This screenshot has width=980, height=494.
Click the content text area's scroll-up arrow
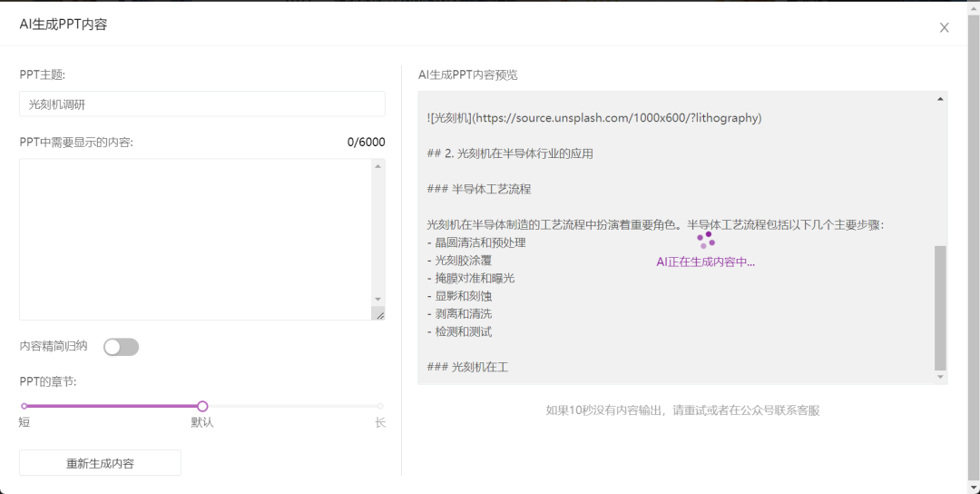[378, 166]
